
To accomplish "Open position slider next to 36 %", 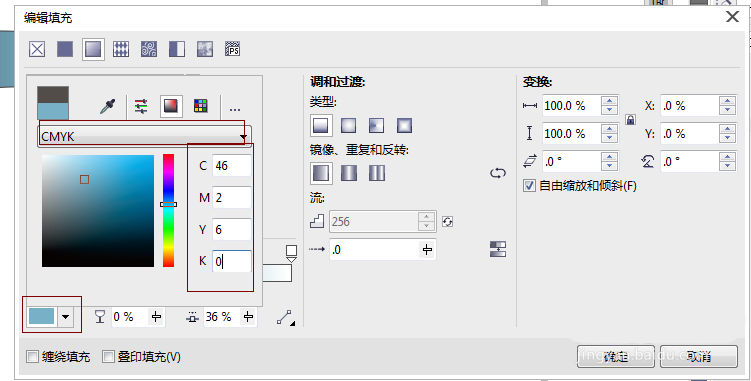I will pyautogui.click(x=248, y=317).
